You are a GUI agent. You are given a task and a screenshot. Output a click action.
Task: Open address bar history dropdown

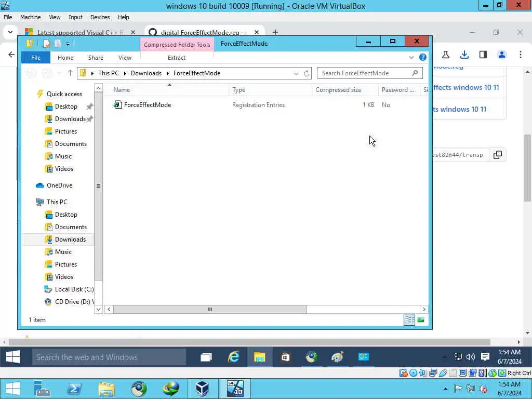click(x=296, y=73)
